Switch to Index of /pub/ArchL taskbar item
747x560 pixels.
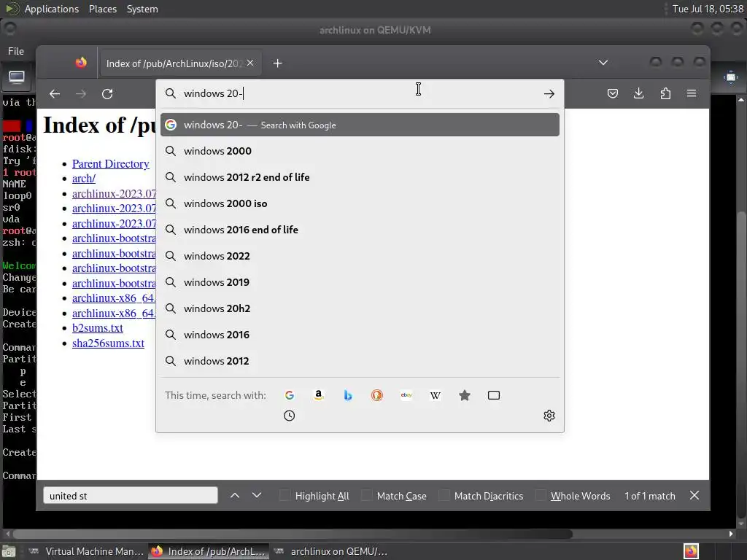pyautogui.click(x=209, y=551)
